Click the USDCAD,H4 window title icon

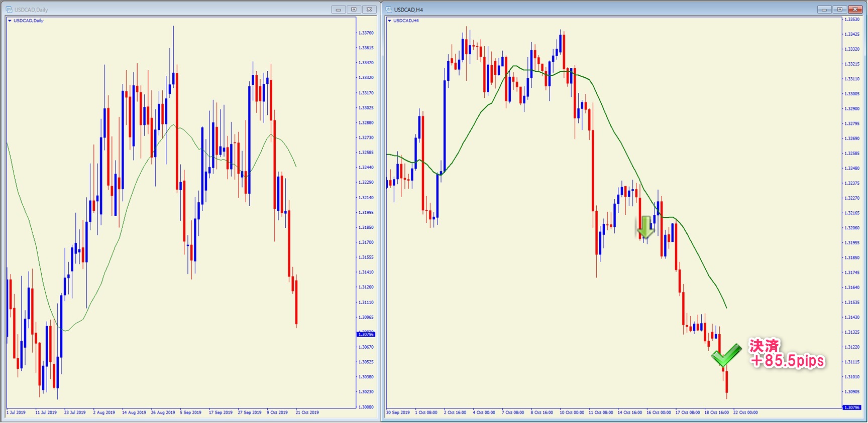coord(389,10)
